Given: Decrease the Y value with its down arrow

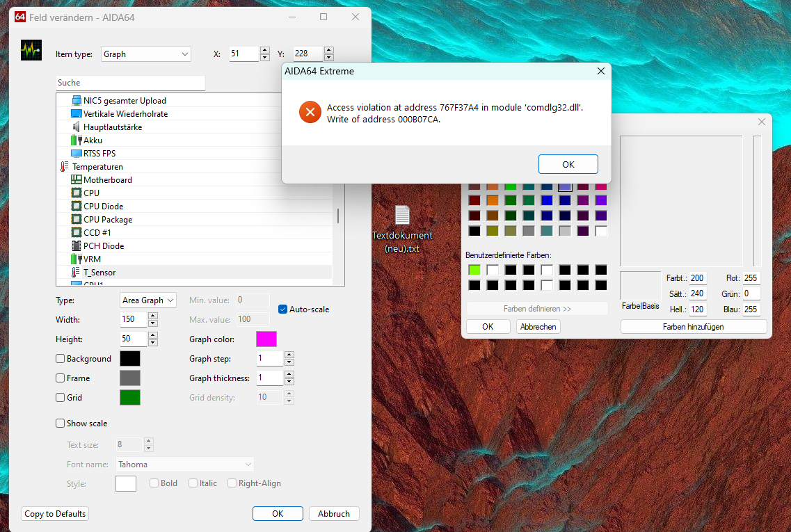Looking at the screenshot, I should coord(329,58).
